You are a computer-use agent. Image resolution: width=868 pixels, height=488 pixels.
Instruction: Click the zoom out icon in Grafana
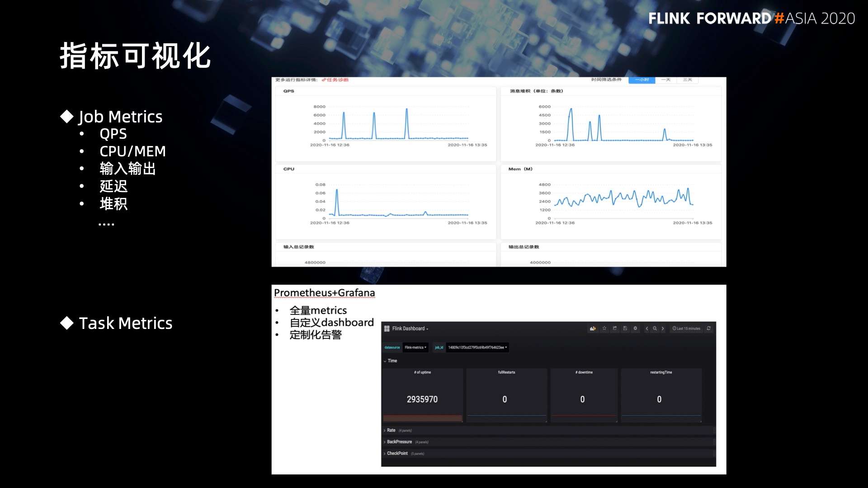655,328
